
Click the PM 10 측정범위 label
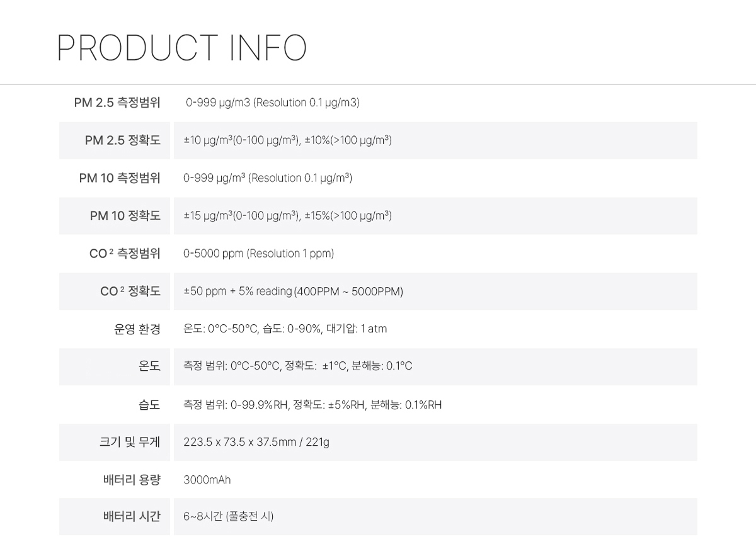(120, 178)
